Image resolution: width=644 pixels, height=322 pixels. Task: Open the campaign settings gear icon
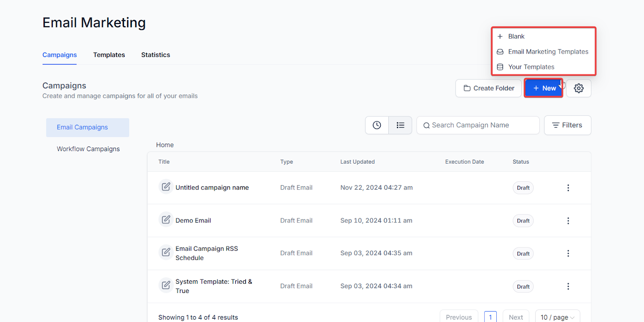pyautogui.click(x=578, y=88)
